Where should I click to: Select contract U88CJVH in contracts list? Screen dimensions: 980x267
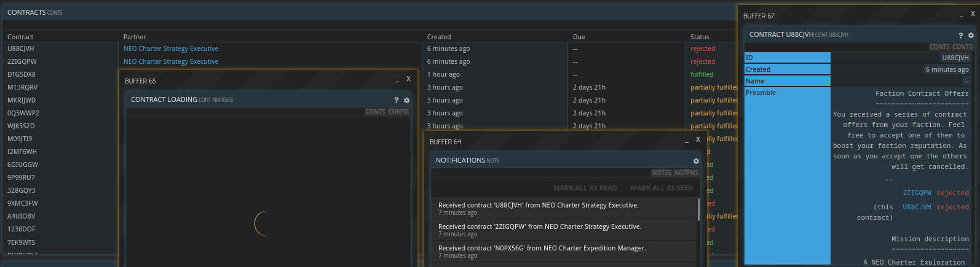point(21,48)
